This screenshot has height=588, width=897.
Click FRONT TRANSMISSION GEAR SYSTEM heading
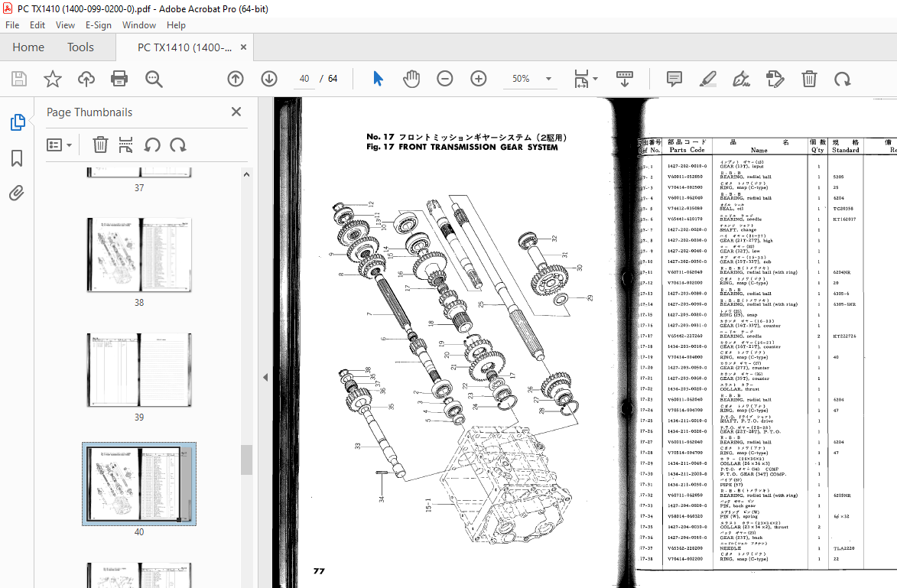click(x=478, y=147)
